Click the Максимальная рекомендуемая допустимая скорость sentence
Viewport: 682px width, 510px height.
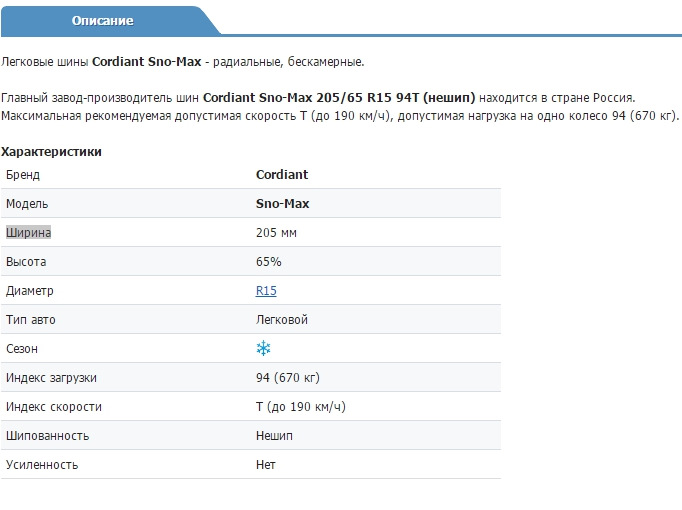pos(340,116)
